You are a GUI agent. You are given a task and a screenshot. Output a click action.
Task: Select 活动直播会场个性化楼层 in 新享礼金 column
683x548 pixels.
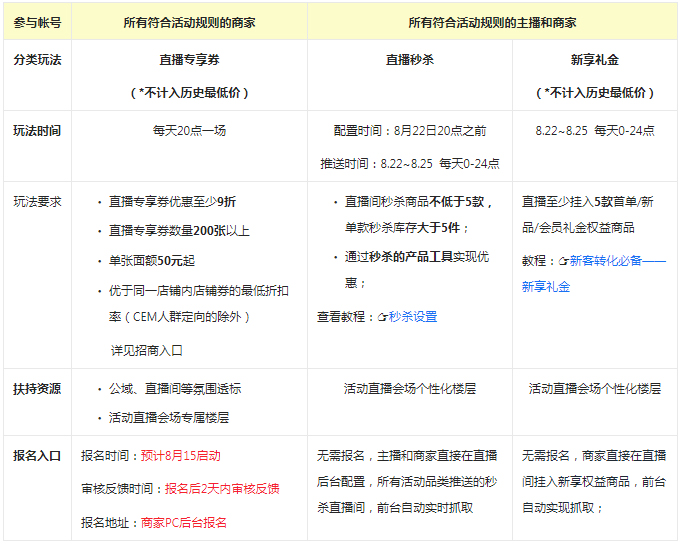pyautogui.click(x=595, y=389)
